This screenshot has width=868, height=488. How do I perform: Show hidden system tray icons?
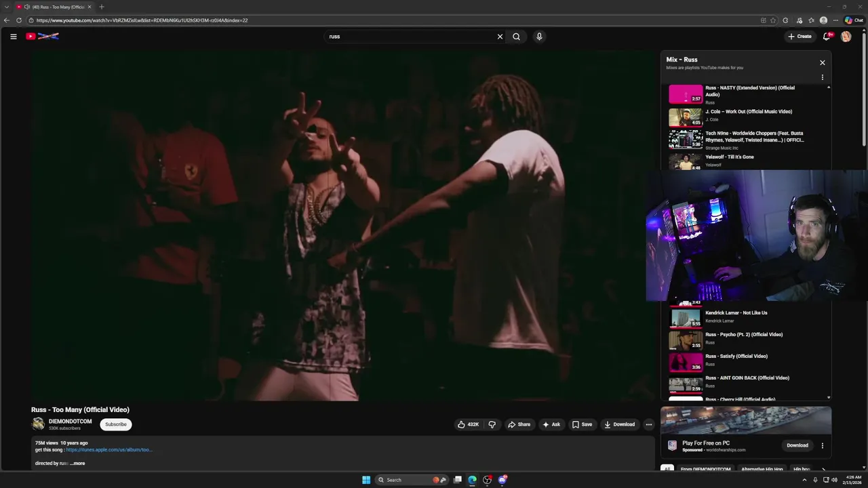(x=804, y=480)
